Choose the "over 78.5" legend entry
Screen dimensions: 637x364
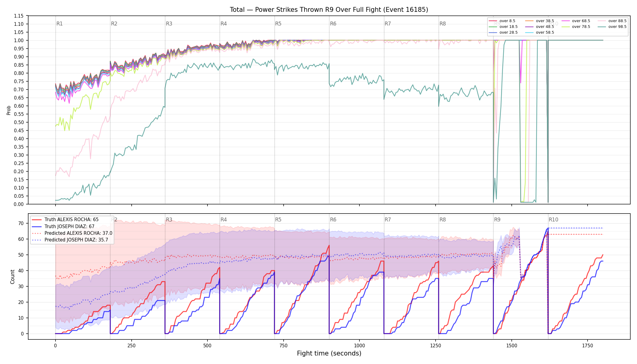click(x=576, y=27)
